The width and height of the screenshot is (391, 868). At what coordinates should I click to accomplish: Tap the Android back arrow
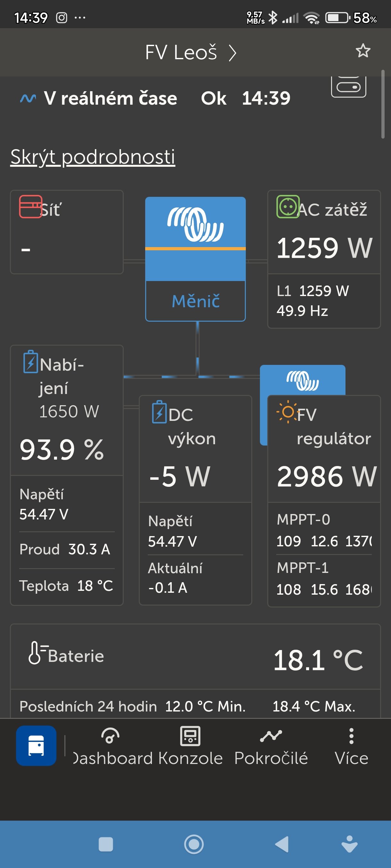coord(282,844)
